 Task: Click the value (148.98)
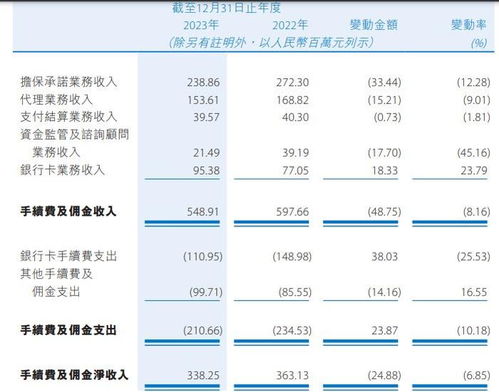292,257
